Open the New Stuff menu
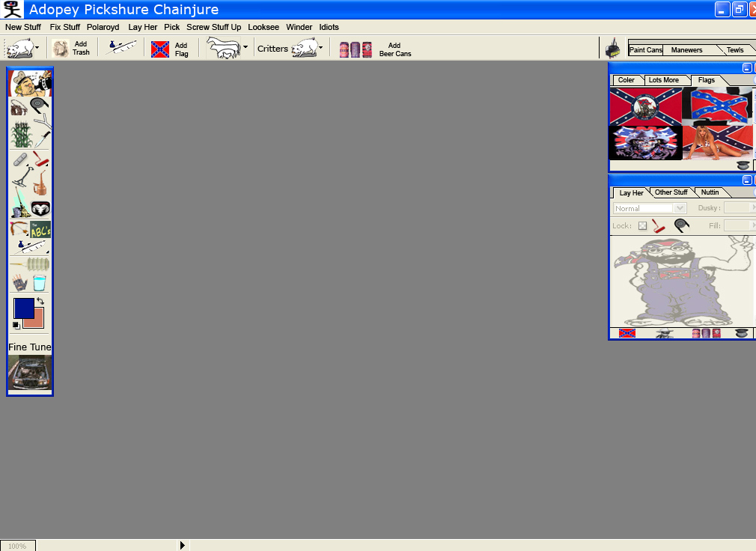The height and width of the screenshot is (551, 756). [23, 27]
